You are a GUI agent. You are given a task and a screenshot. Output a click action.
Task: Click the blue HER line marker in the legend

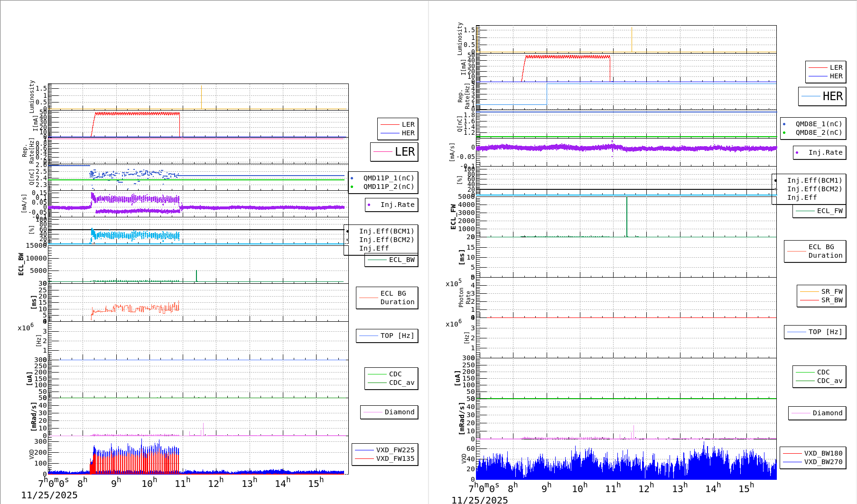pyautogui.click(x=390, y=133)
